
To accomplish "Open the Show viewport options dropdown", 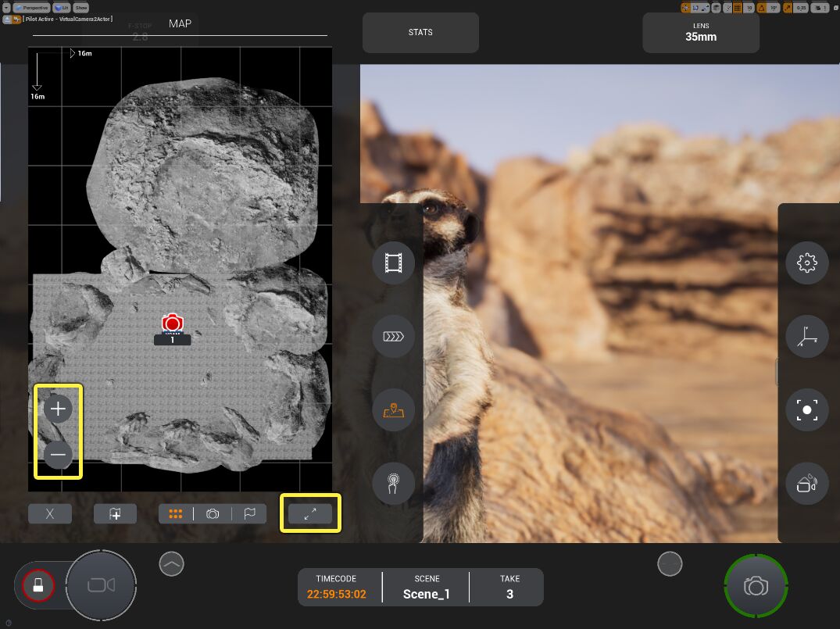I will 81,7.
